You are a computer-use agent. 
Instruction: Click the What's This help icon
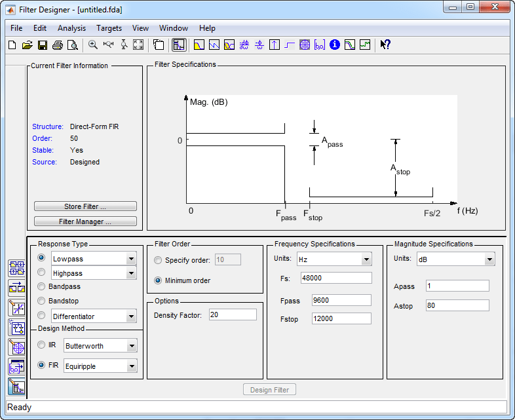pos(385,45)
